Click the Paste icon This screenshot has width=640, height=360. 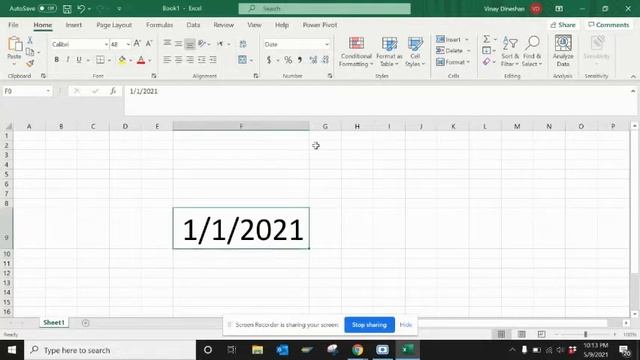pos(15,45)
